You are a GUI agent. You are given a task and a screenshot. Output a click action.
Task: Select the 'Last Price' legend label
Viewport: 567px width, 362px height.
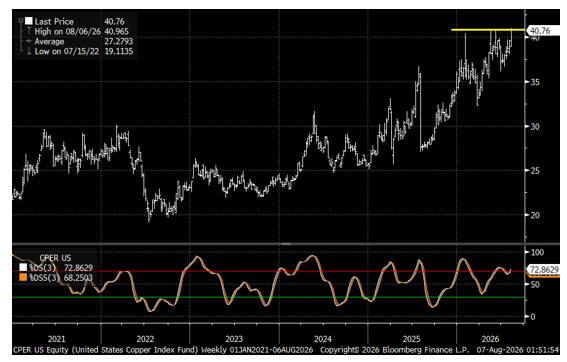click(x=54, y=21)
